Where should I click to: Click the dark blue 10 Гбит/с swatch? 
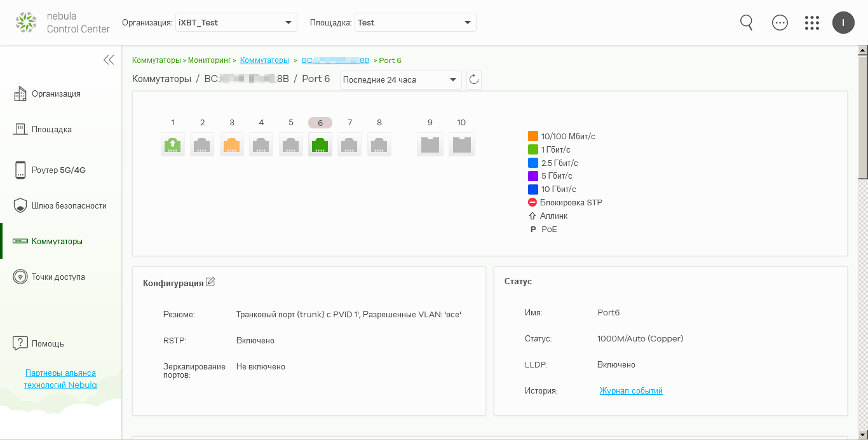533,189
